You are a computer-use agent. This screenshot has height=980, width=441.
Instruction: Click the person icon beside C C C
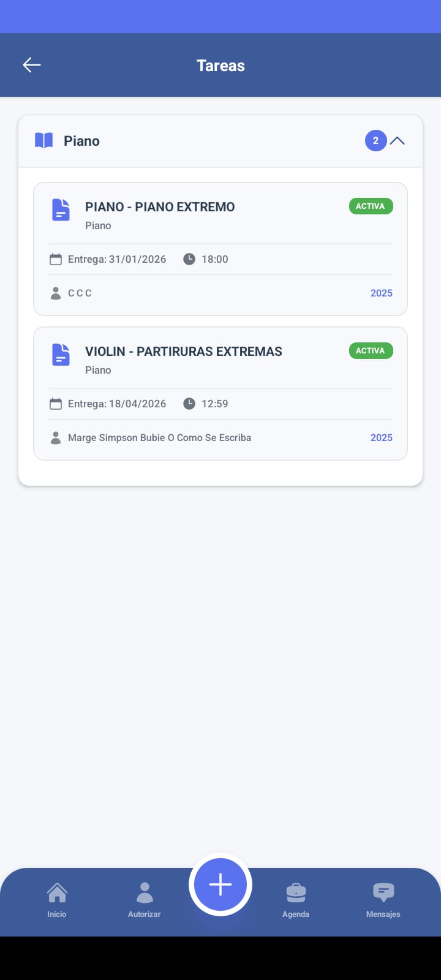pos(56,293)
